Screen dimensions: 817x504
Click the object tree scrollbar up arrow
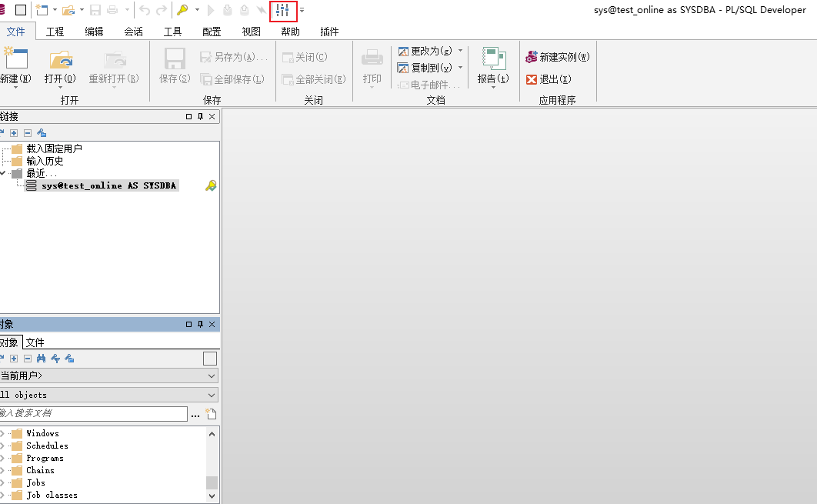(212, 434)
